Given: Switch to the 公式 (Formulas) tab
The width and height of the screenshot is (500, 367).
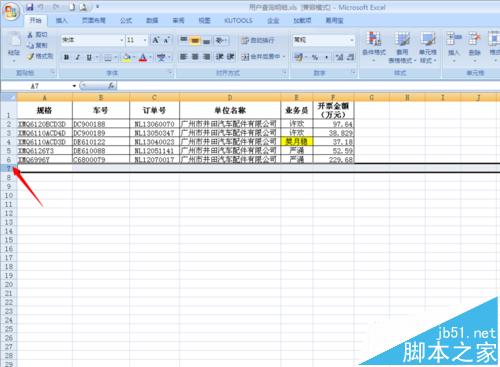Looking at the screenshot, I should coord(126,21).
